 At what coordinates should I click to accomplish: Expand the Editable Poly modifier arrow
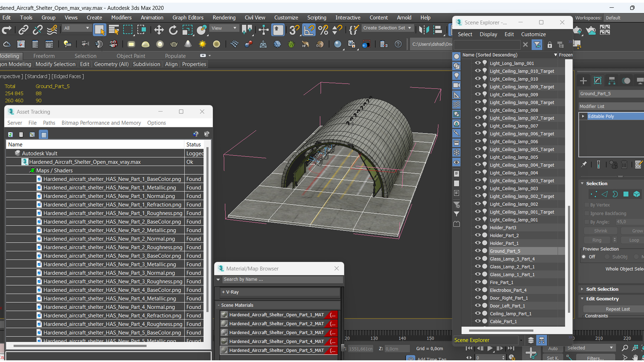583,116
